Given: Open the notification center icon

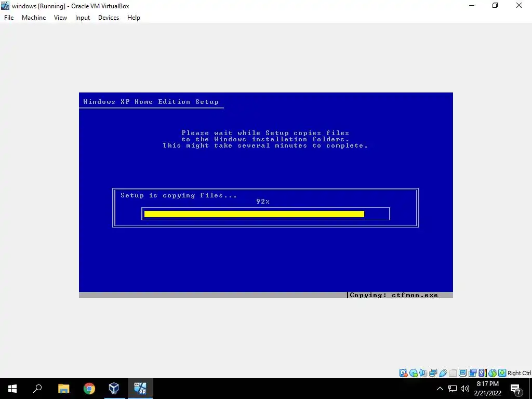Looking at the screenshot, I should [x=516, y=389].
